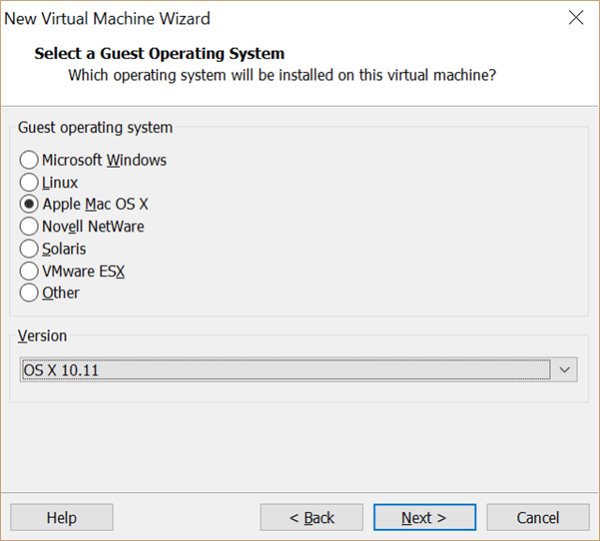600x541 pixels.
Task: Click the New Virtual Machine Wizard title bar
Action: tap(250, 18)
